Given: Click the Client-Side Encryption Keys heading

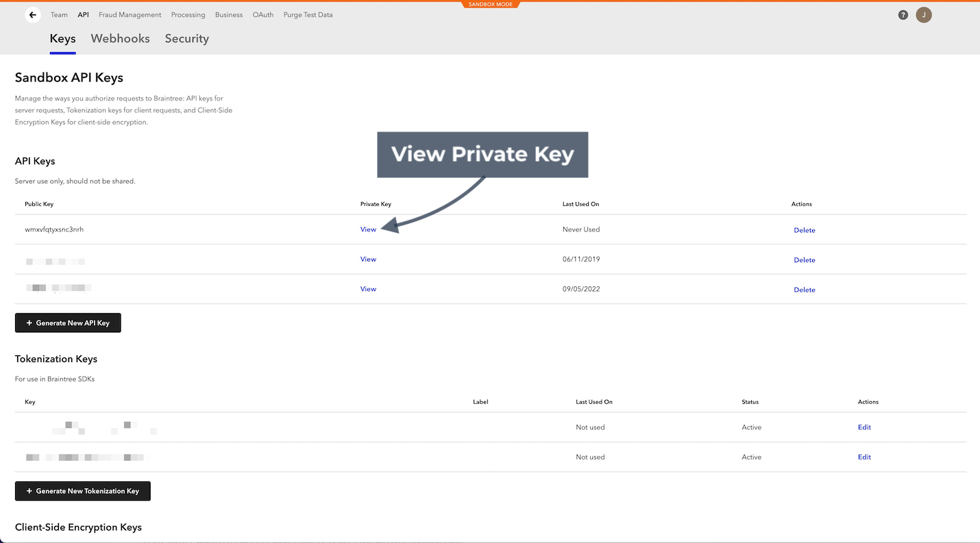Looking at the screenshot, I should (78, 527).
